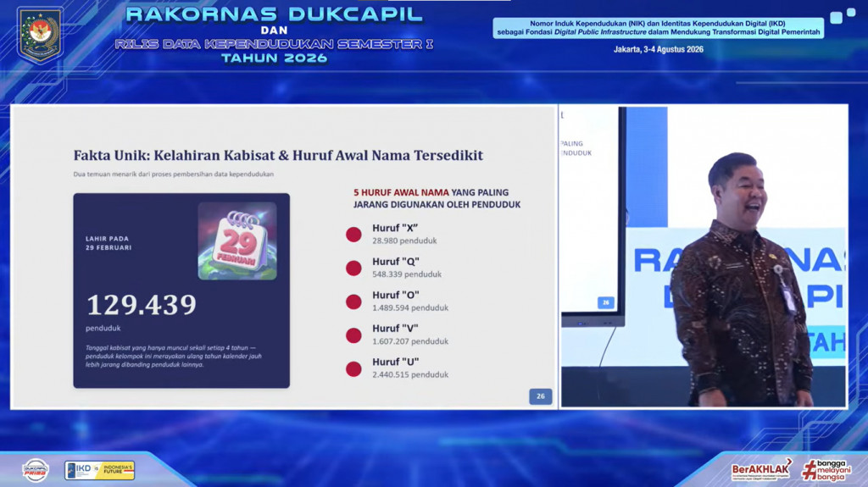Image resolution: width=868 pixels, height=487 pixels.
Task: Click the "28.980 penduduk" value
Action: click(404, 241)
